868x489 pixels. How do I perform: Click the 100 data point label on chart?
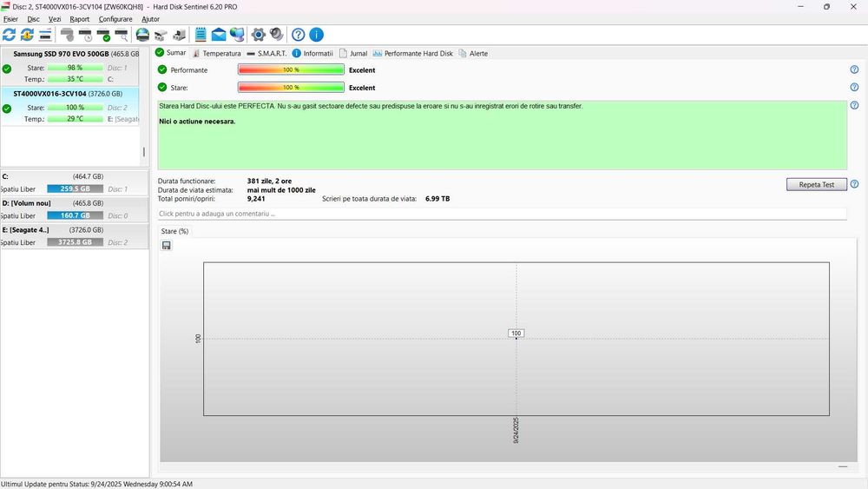click(516, 334)
